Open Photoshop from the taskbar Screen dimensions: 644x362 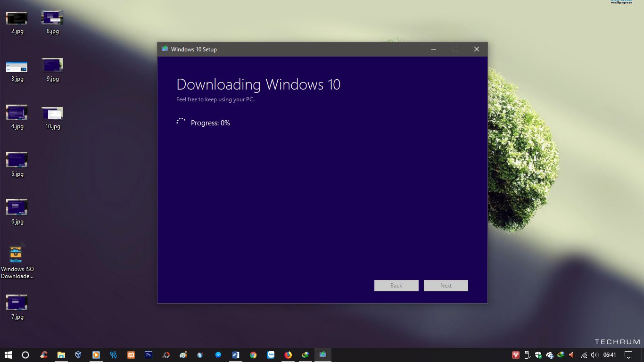click(x=149, y=355)
